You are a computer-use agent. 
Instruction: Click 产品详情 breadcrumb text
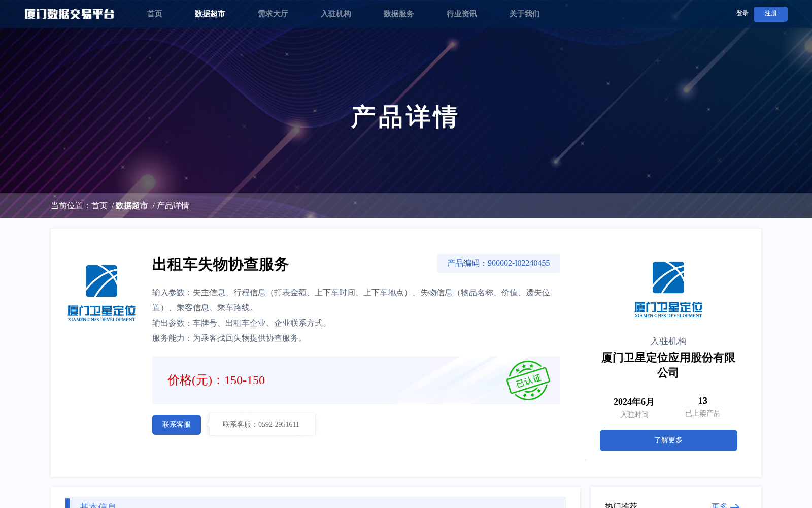click(x=173, y=206)
